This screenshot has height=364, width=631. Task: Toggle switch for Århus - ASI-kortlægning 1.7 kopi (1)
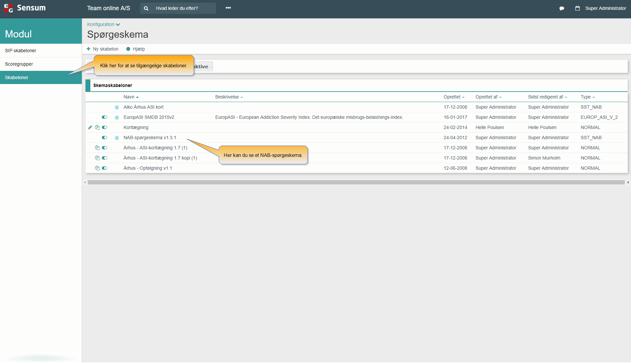click(105, 158)
